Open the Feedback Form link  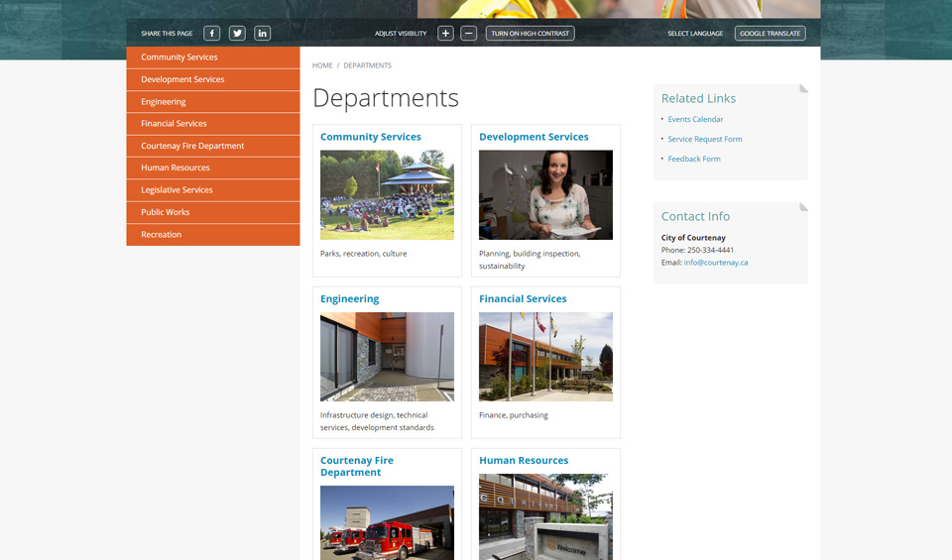pyautogui.click(x=694, y=160)
